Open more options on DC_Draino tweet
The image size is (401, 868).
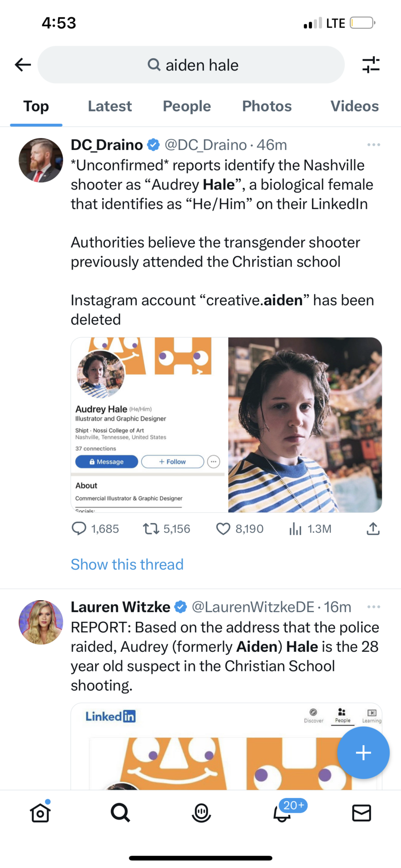pos(373,145)
